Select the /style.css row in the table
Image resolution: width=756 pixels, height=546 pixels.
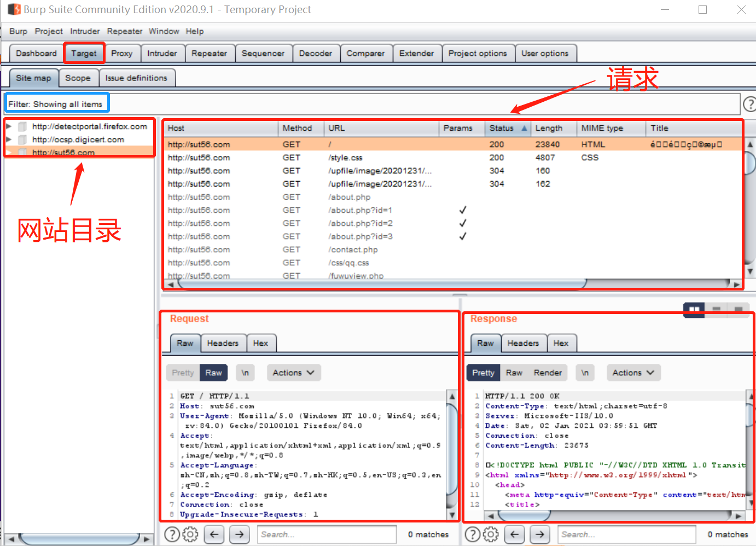(454, 158)
